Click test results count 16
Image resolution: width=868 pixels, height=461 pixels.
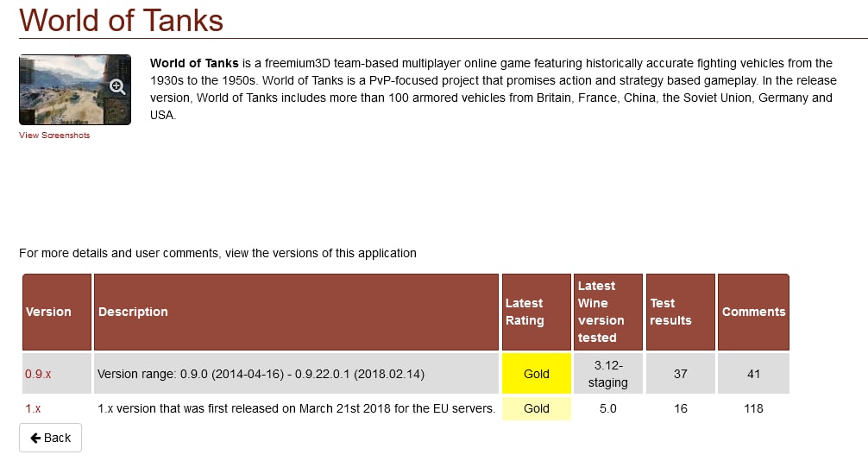coord(681,408)
